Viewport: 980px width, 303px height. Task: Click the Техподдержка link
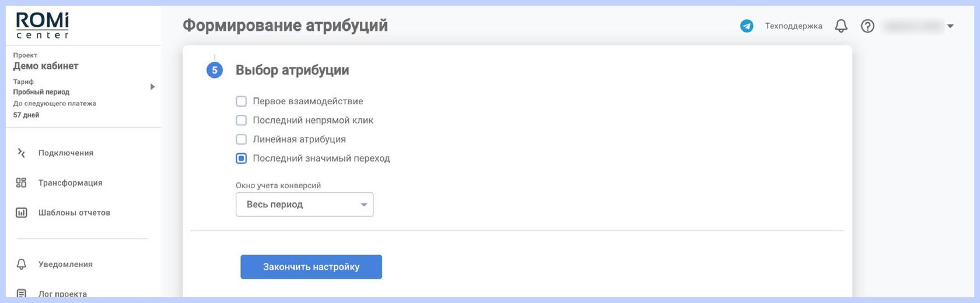point(793,26)
